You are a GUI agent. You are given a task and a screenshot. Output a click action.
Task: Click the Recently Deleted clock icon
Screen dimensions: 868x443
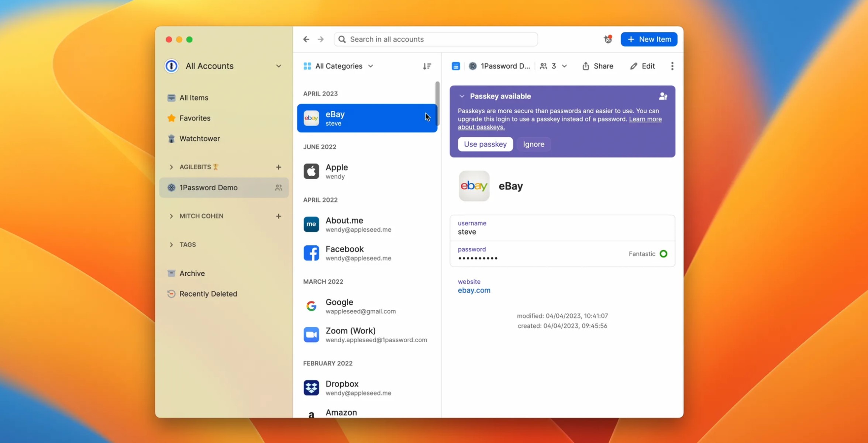[171, 294]
